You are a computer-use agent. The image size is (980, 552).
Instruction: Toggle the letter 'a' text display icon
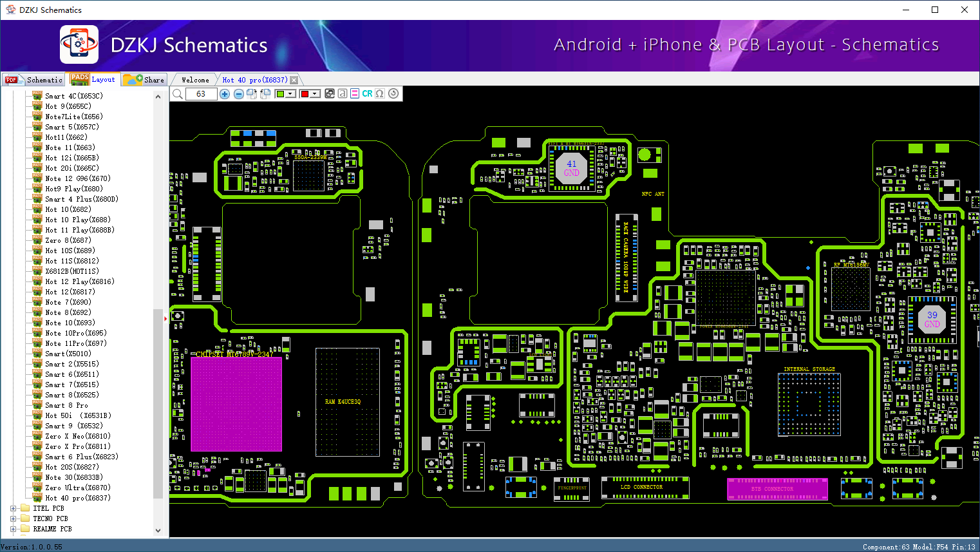(343, 93)
